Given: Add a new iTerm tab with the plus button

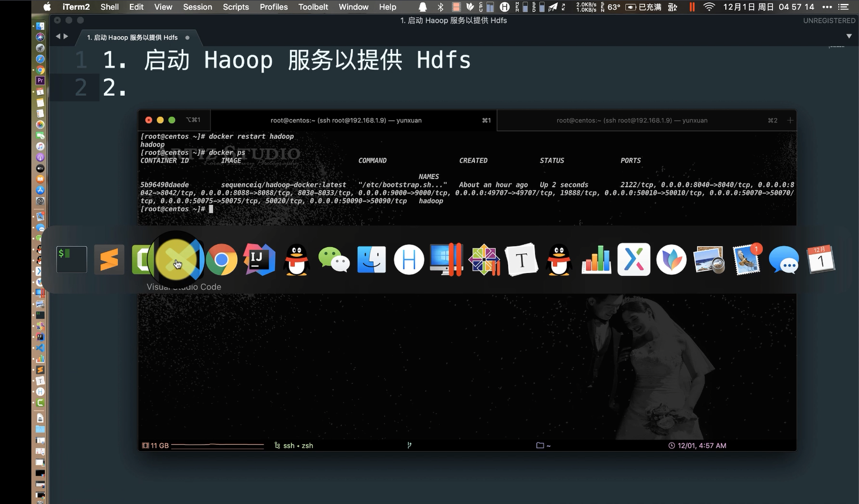Looking at the screenshot, I should [x=790, y=120].
